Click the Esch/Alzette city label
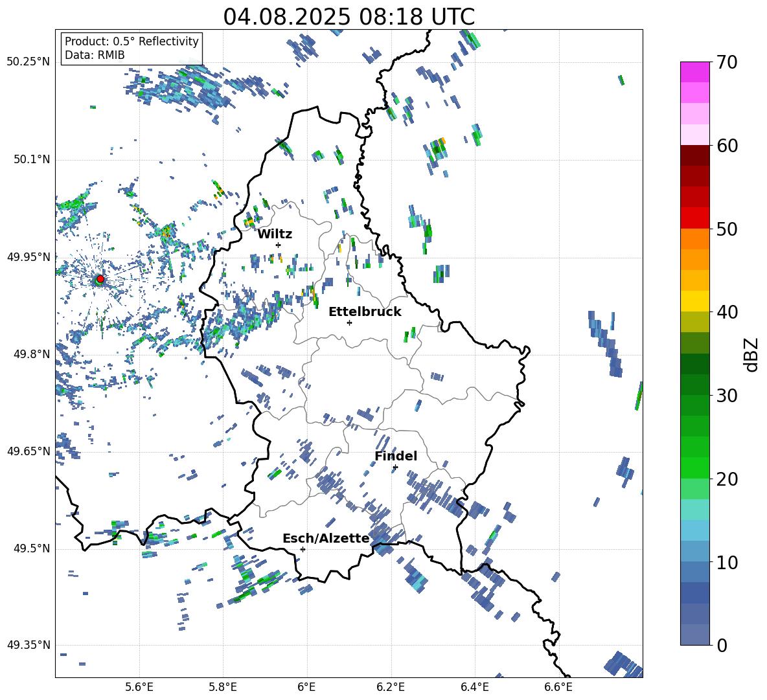Image resolution: width=767 pixels, height=700 pixels. tap(326, 539)
